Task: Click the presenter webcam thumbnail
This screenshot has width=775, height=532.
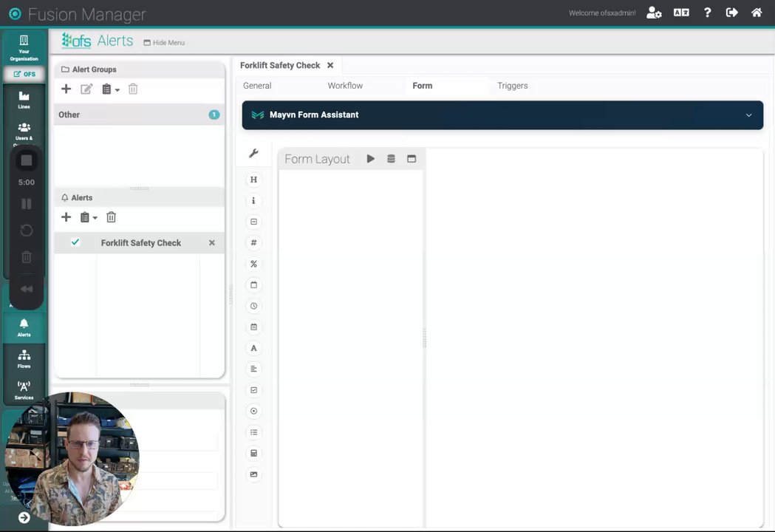Action: tap(72, 459)
